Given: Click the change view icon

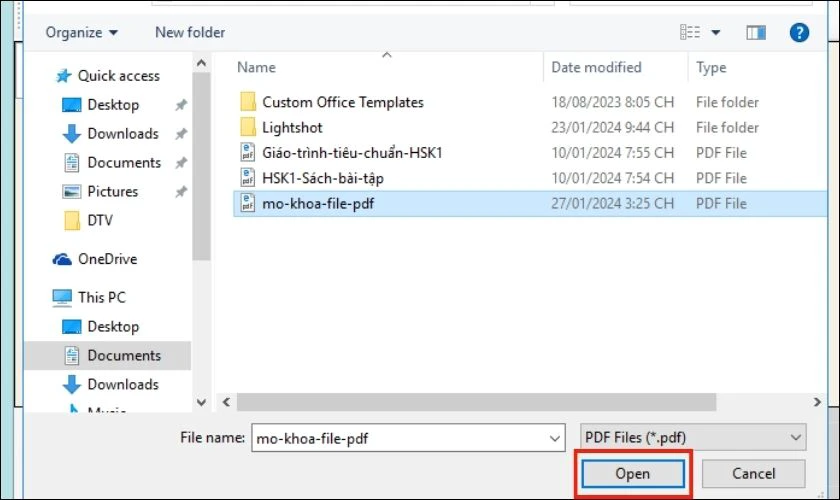Looking at the screenshot, I should pyautogui.click(x=690, y=33).
